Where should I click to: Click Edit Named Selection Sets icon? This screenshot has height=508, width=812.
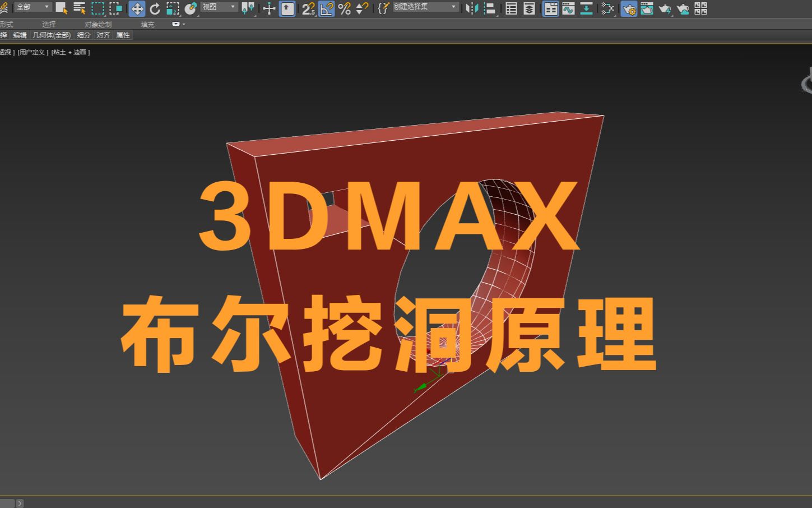(x=383, y=8)
